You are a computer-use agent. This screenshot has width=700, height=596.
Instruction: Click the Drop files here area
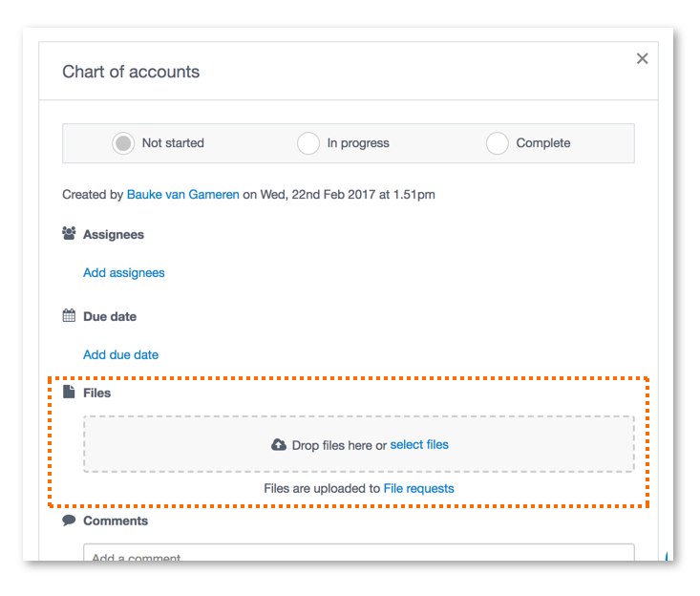[x=358, y=444]
